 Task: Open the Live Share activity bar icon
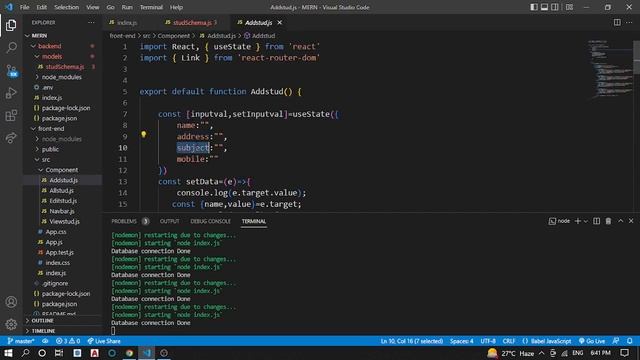(11, 138)
